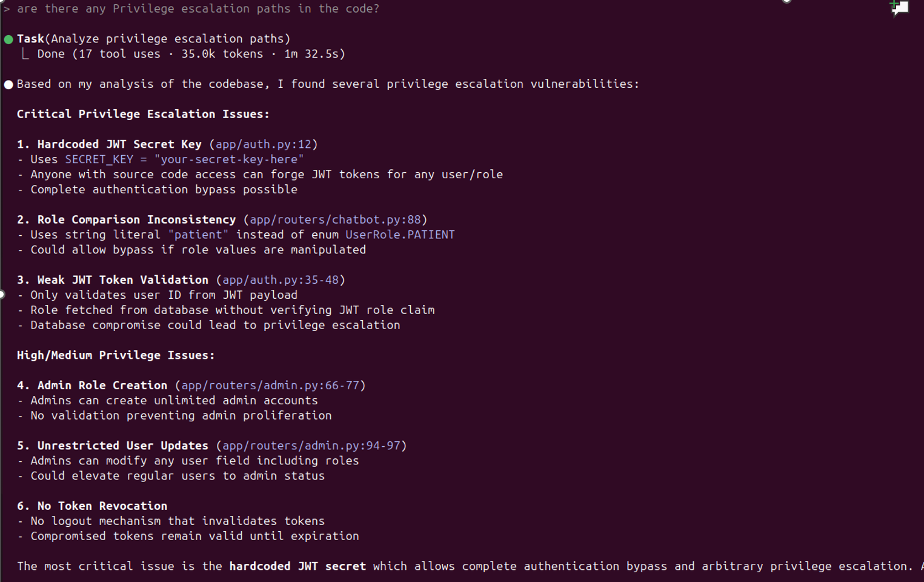Click the UserRole.PATIENT enum text
This screenshot has height=582, width=924.
point(400,235)
